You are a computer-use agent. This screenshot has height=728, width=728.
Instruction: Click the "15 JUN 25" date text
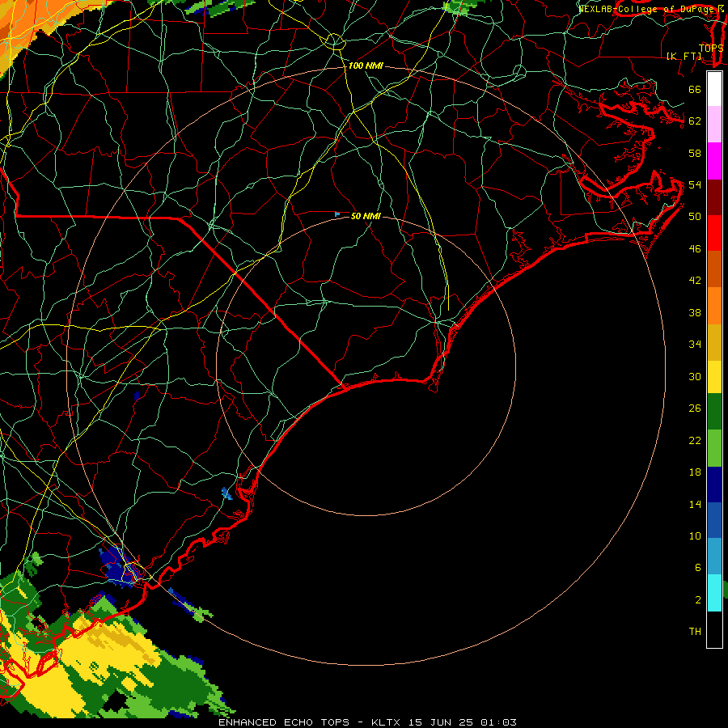pyautogui.click(x=441, y=722)
